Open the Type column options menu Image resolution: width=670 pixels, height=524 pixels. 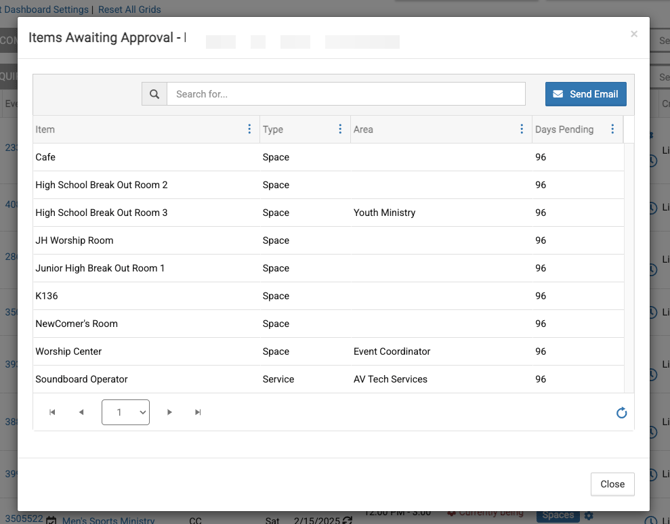click(x=340, y=129)
